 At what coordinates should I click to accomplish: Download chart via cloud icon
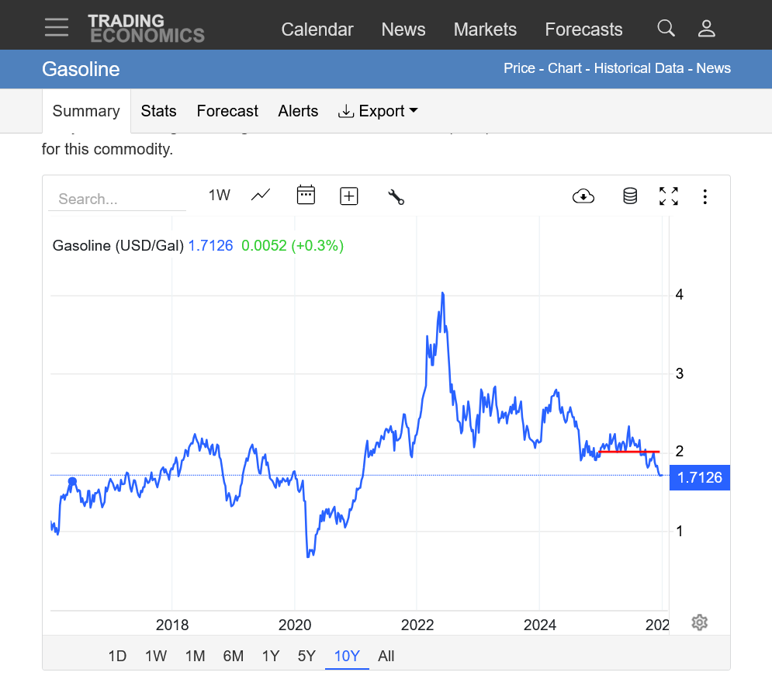[x=583, y=196]
